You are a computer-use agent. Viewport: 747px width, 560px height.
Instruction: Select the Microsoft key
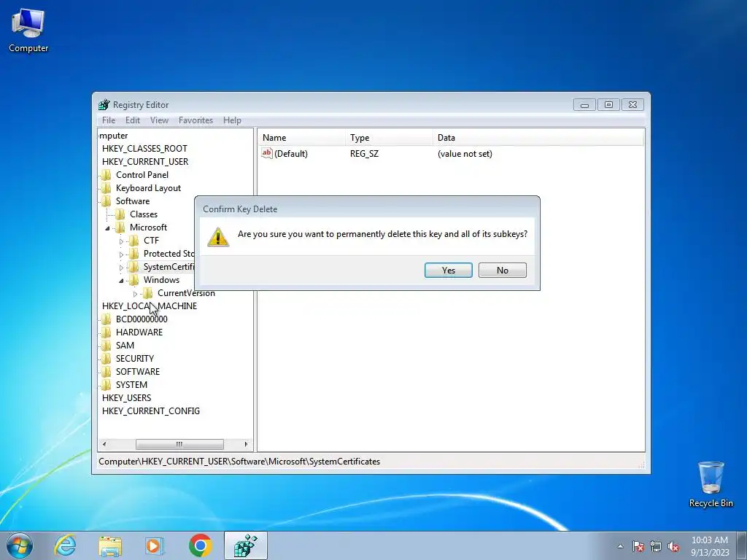click(x=148, y=227)
